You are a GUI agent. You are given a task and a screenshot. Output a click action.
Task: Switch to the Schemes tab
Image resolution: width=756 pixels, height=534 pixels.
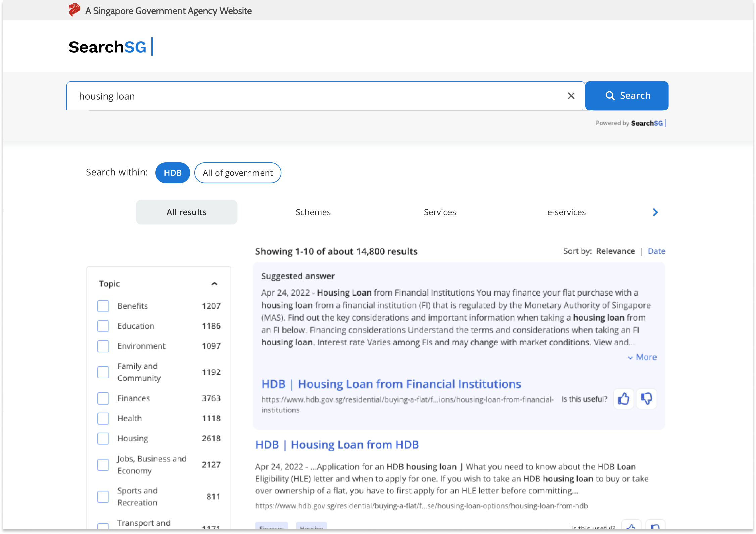(x=313, y=212)
